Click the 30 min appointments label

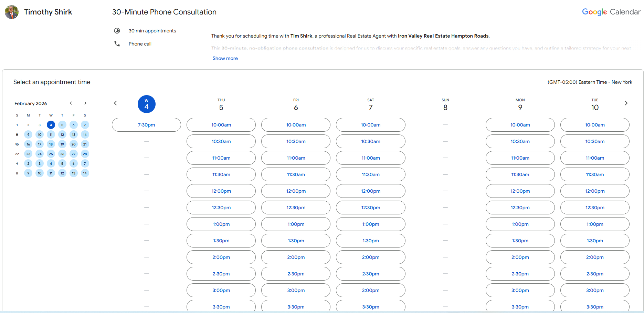pyautogui.click(x=152, y=31)
